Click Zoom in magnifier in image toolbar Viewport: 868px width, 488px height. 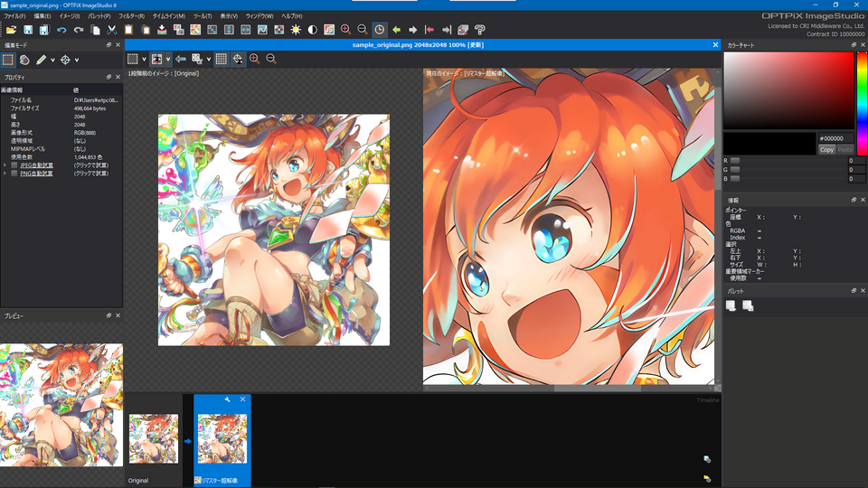[255, 59]
